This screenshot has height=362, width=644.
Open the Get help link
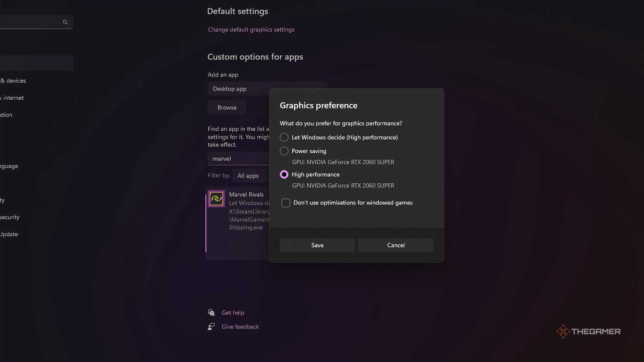tap(233, 312)
